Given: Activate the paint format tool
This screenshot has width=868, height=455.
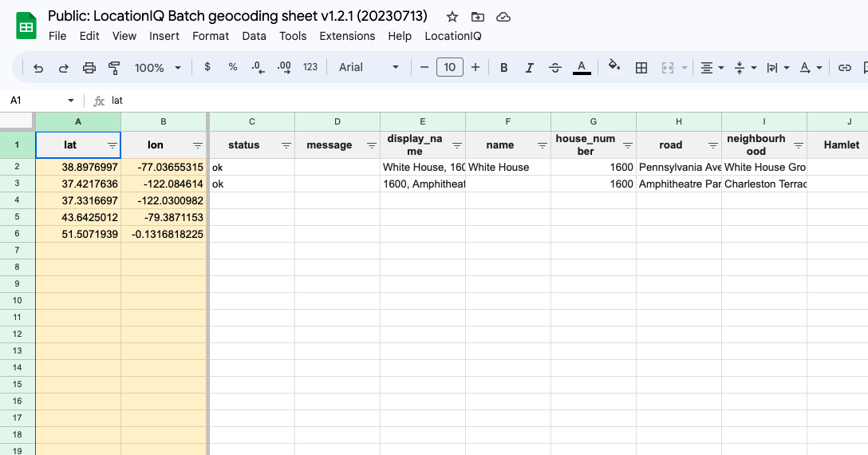Looking at the screenshot, I should [x=115, y=68].
